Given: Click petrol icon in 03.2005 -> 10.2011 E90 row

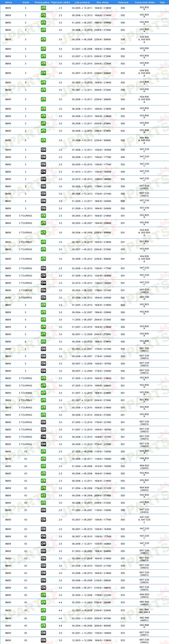Looking at the screenshot, I should (x=43, y=8).
